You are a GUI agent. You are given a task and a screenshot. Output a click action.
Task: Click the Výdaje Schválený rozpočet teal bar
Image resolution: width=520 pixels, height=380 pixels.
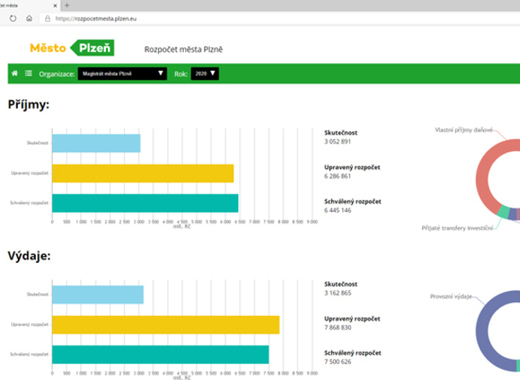pos(161,355)
